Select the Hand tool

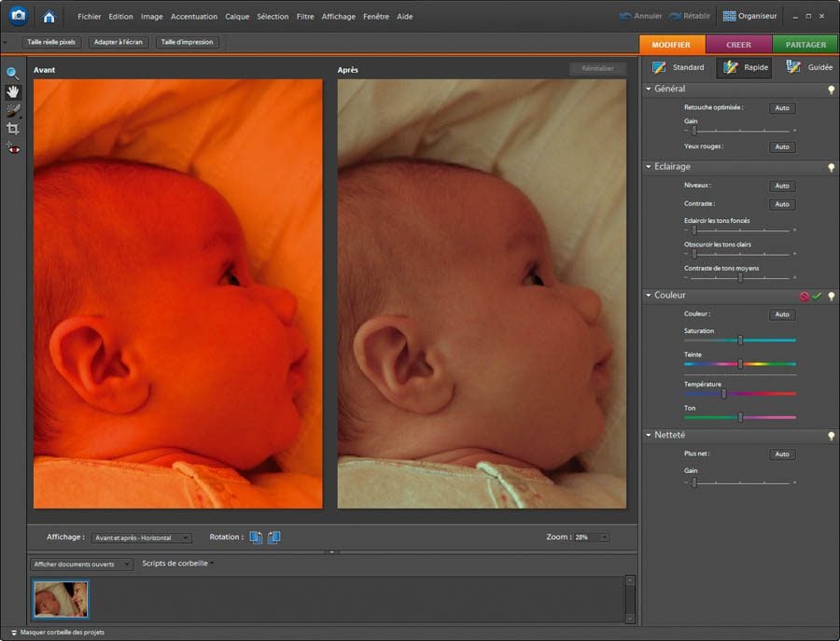tap(13, 91)
